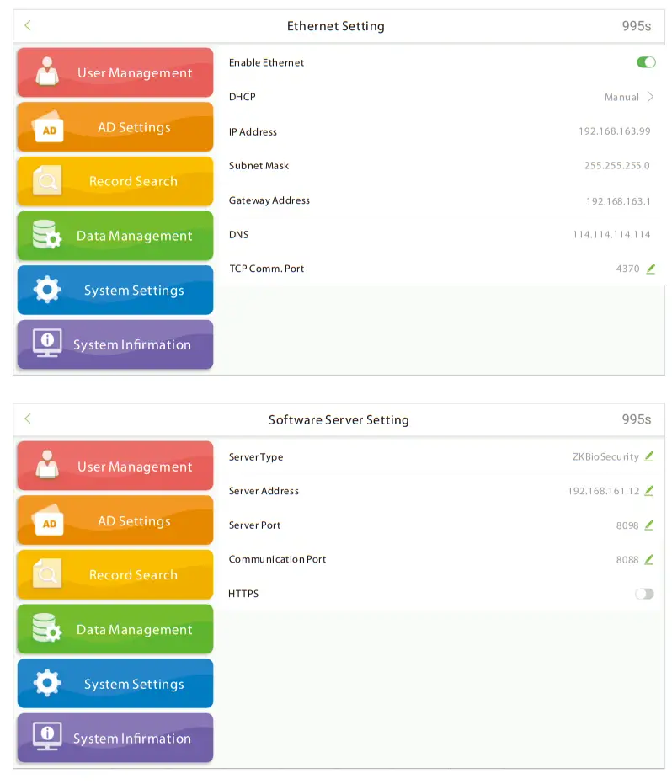
Task: Click the Gateway Address label
Action: click(x=269, y=200)
